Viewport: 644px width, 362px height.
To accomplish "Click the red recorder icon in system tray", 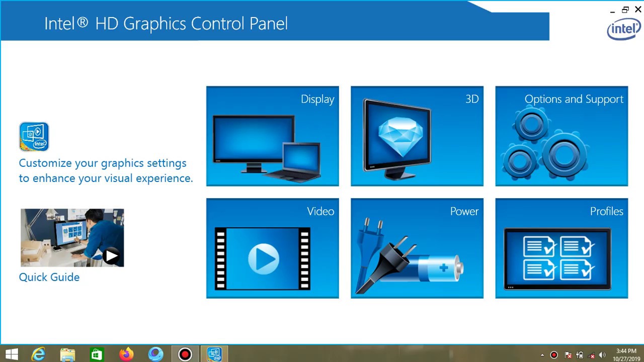I will (554, 355).
